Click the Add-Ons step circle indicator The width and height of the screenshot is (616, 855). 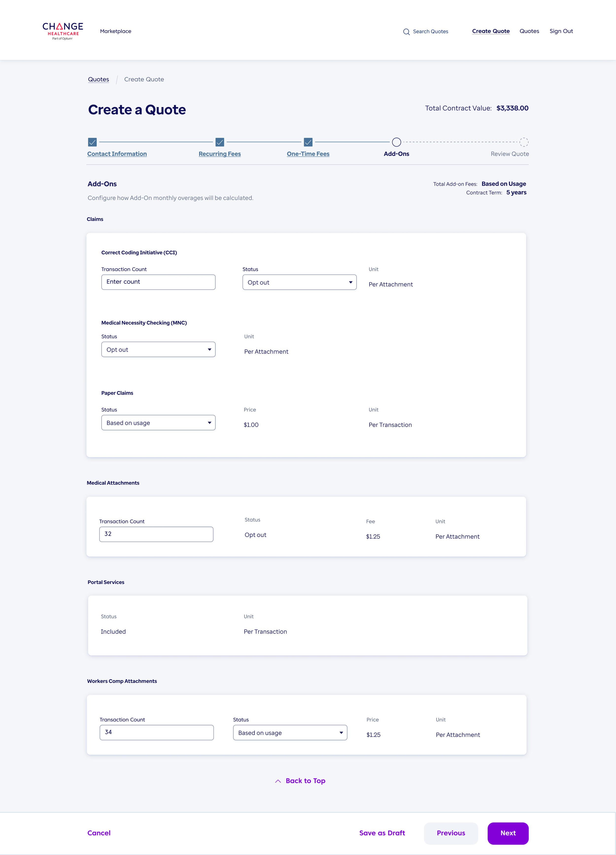click(x=396, y=142)
